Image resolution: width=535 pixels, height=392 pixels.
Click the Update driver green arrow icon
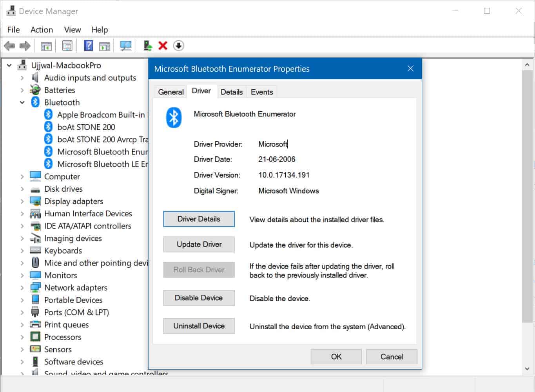148,46
